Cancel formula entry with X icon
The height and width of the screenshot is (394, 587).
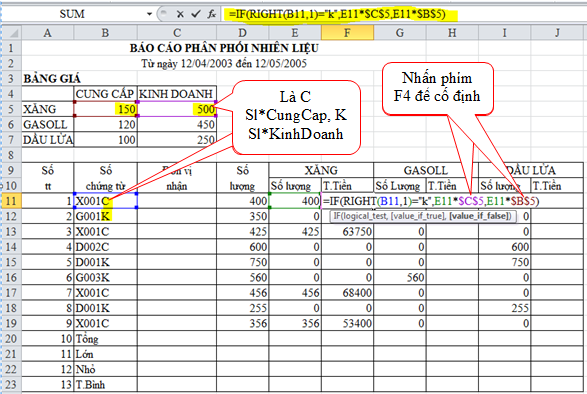[x=180, y=14]
